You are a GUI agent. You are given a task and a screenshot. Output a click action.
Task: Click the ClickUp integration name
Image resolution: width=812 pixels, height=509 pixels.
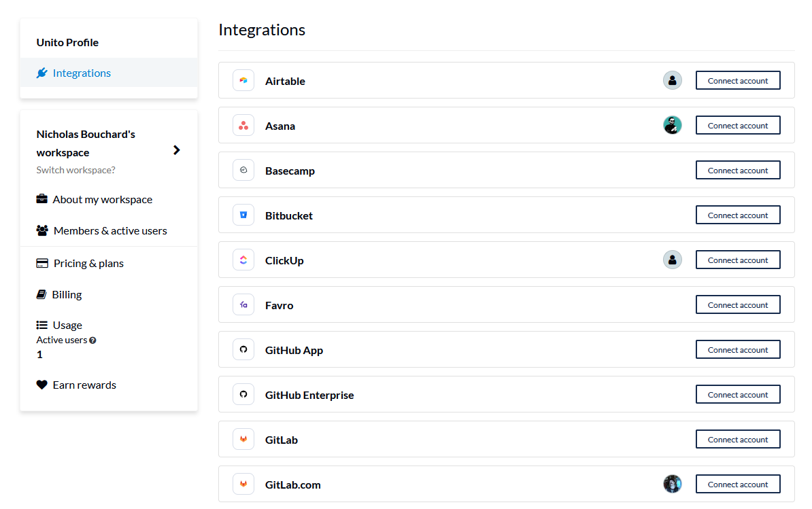pyautogui.click(x=284, y=261)
